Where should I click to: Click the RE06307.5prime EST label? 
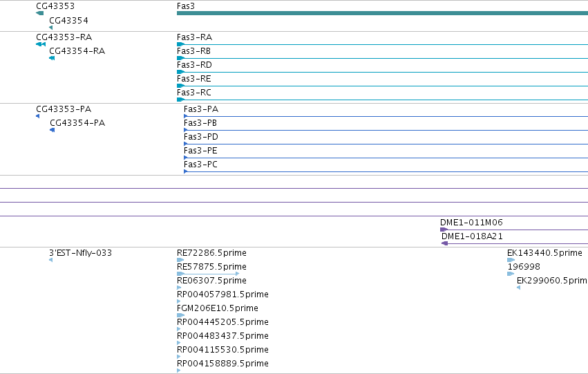(x=211, y=281)
